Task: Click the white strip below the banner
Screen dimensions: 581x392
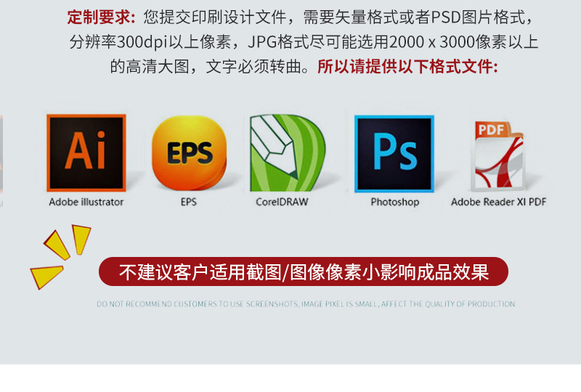Action: coord(290,378)
